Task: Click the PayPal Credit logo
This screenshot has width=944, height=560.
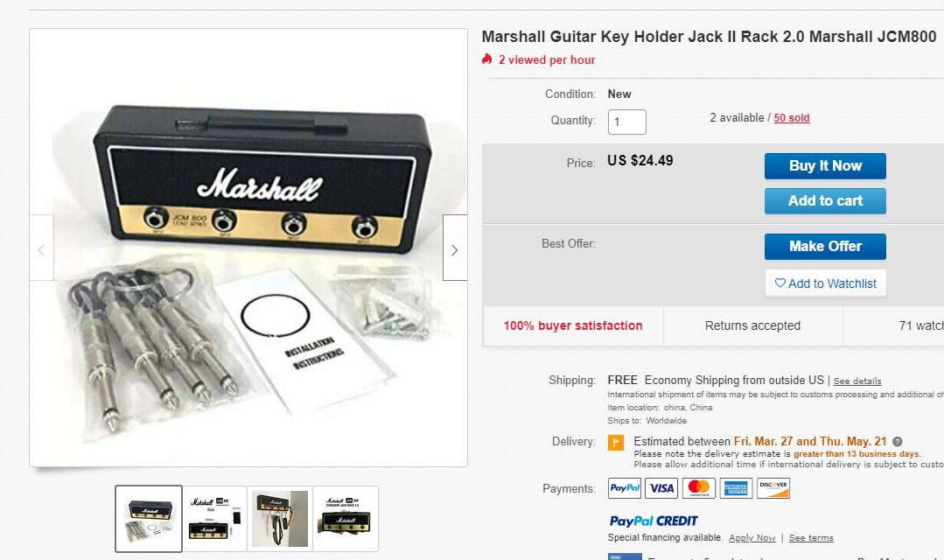Action: tap(654, 521)
